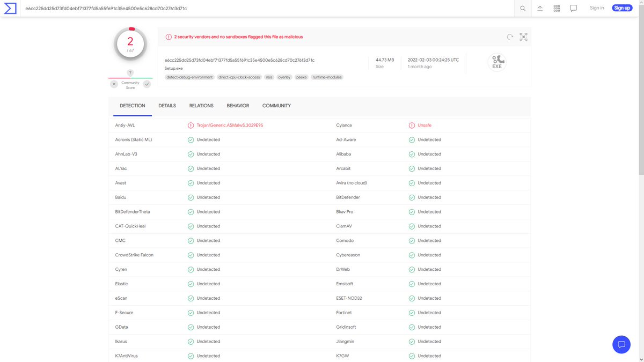Click the Jiangmin vendor name
The image size is (644, 362).
[x=345, y=342]
